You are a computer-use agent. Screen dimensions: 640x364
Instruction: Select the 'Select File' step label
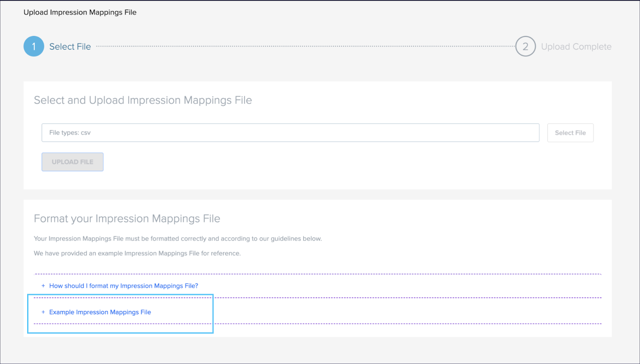point(70,47)
